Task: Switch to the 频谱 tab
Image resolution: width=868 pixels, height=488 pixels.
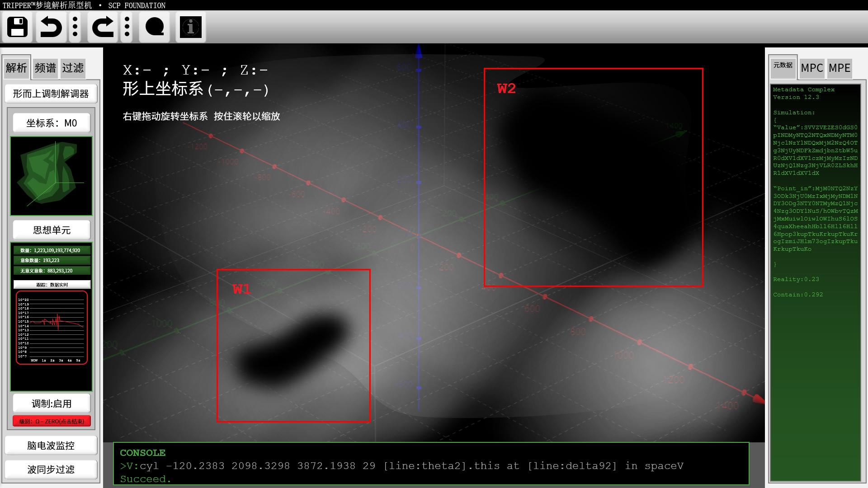Action: [x=45, y=68]
